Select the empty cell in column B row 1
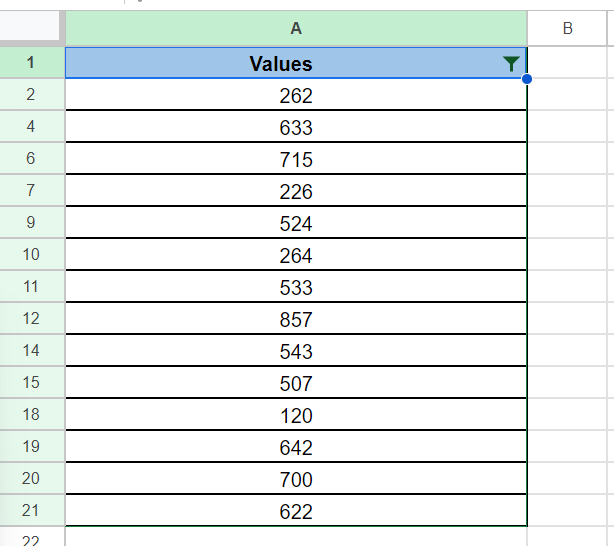Screen dimensions: 614x546 point(568,64)
